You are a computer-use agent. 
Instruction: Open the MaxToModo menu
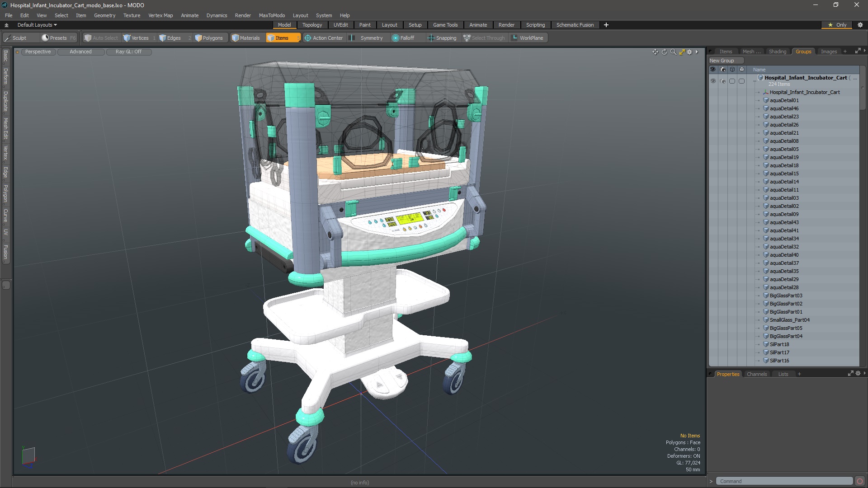(272, 15)
